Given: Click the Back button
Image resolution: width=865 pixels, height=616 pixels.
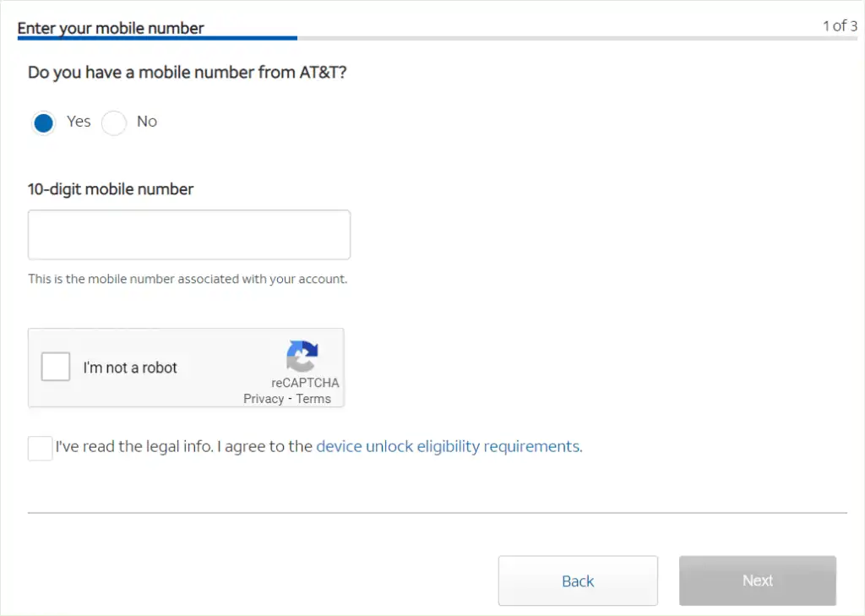Looking at the screenshot, I should 578,581.
